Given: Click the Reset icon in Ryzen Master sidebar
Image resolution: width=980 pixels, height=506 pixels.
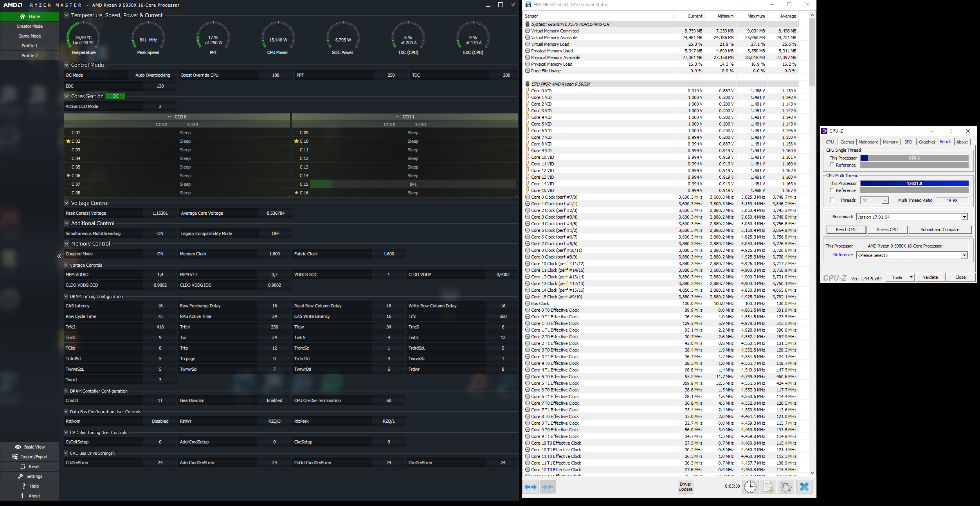Looking at the screenshot, I should (23, 467).
